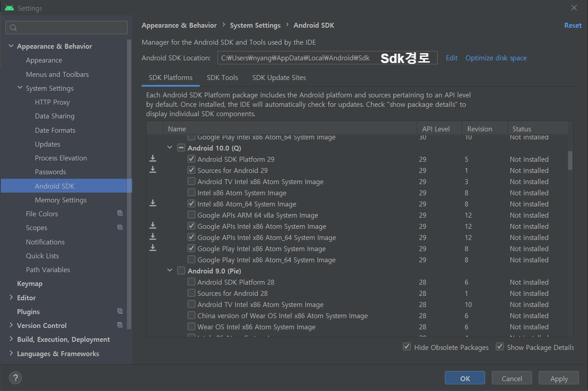Click the package list vertical scrollbar thumb
Screen dimensions: 588x391
click(x=570, y=160)
